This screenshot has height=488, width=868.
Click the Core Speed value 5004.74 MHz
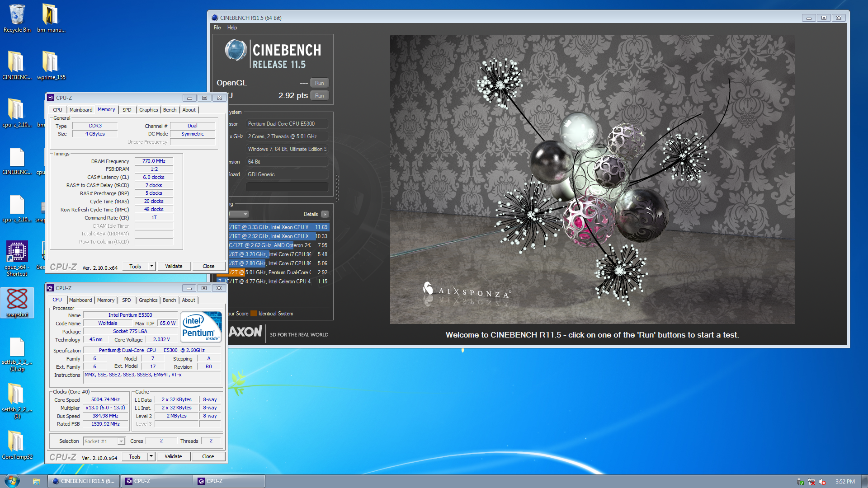point(105,399)
